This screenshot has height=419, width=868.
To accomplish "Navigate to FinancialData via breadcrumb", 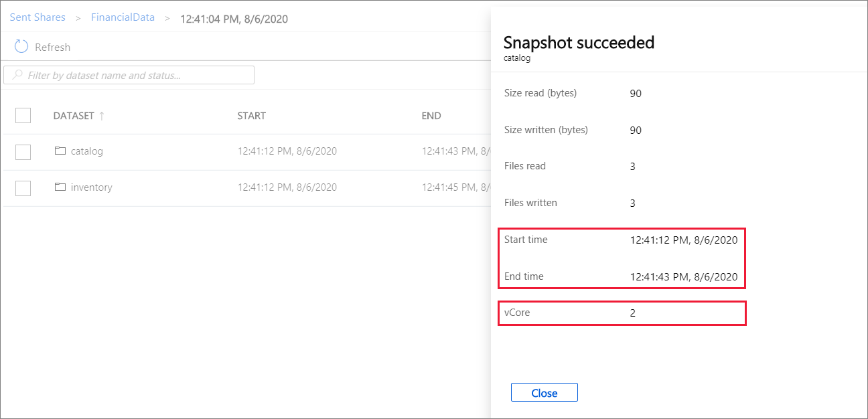I will point(123,17).
